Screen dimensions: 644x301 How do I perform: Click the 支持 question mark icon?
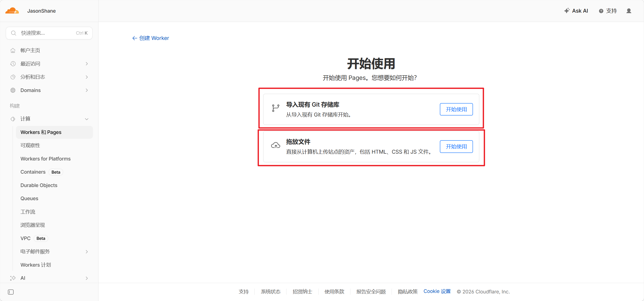tap(601, 11)
